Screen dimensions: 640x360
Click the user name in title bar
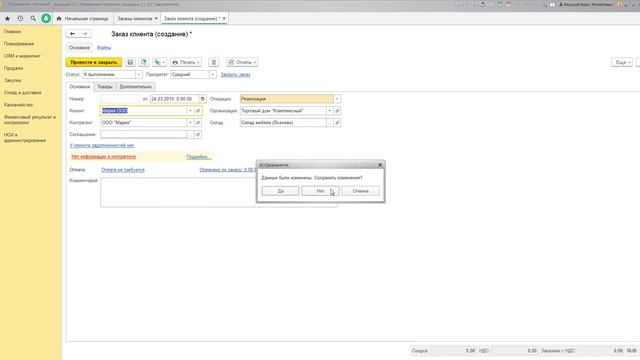(x=589, y=4)
